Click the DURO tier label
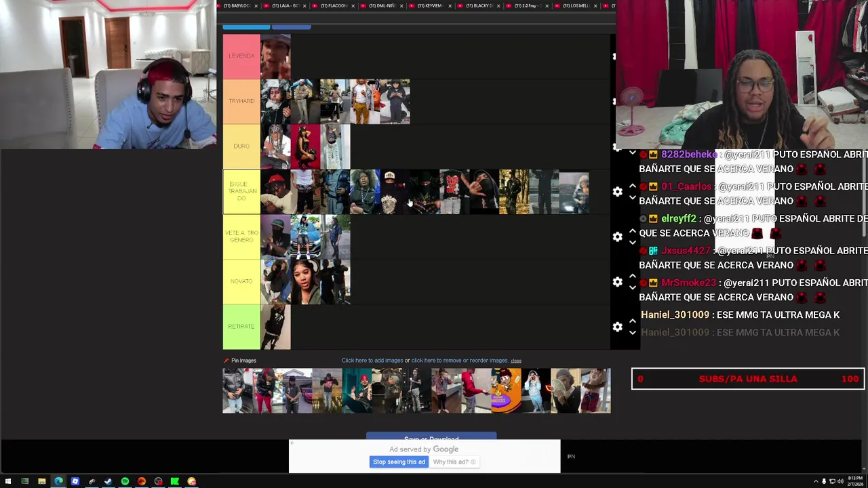The height and width of the screenshot is (488, 868). click(x=241, y=146)
